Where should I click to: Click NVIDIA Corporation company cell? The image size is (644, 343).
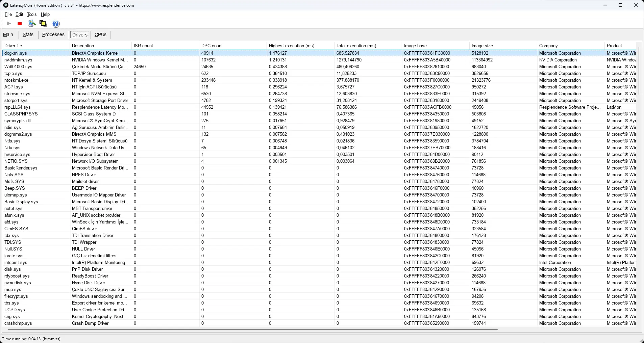coord(558,60)
